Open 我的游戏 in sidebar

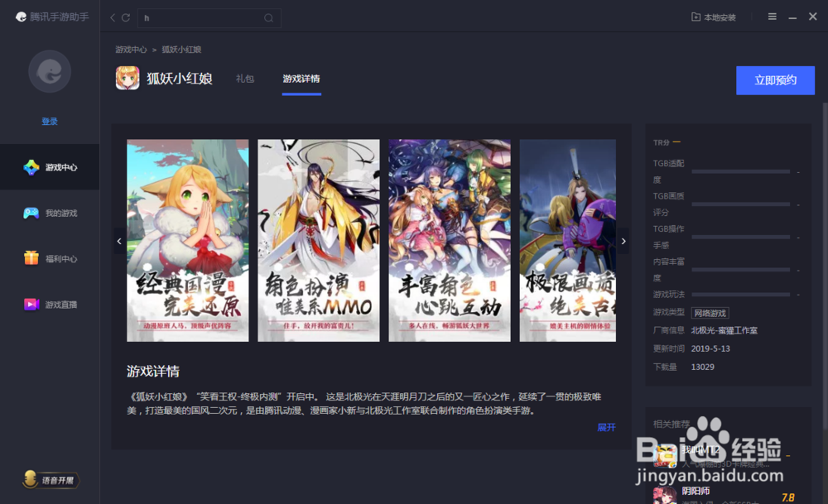pos(50,213)
